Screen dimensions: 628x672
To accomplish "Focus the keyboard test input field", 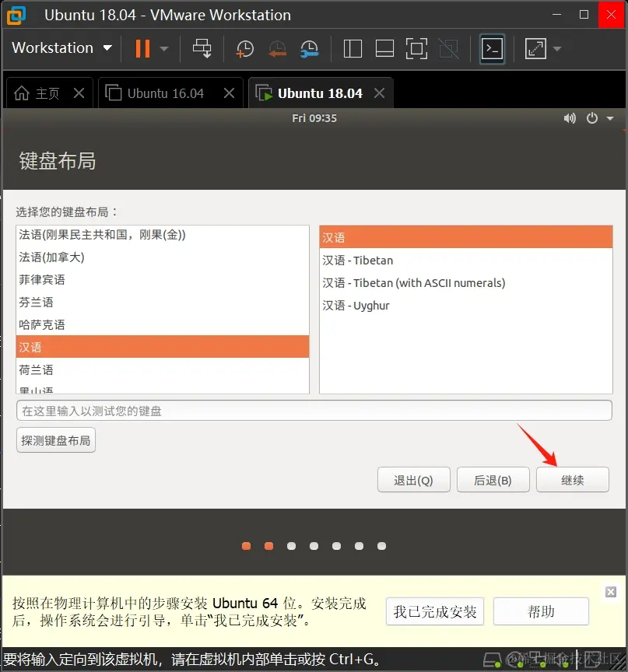I will click(x=314, y=411).
